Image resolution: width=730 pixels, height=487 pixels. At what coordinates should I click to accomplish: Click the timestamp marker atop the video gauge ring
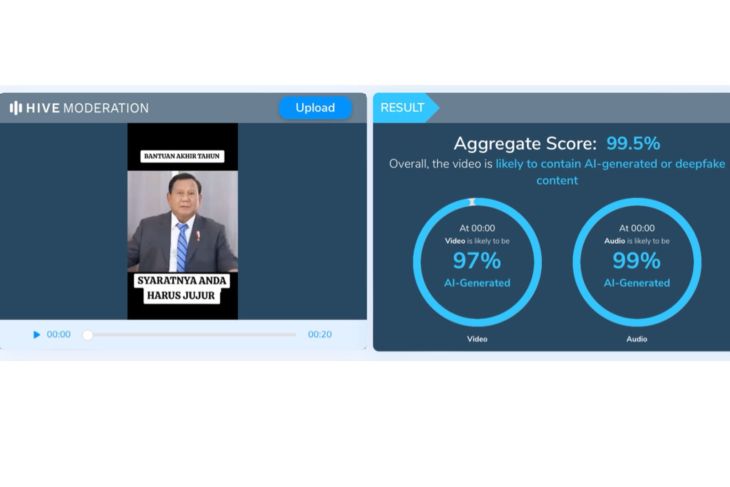tap(473, 202)
